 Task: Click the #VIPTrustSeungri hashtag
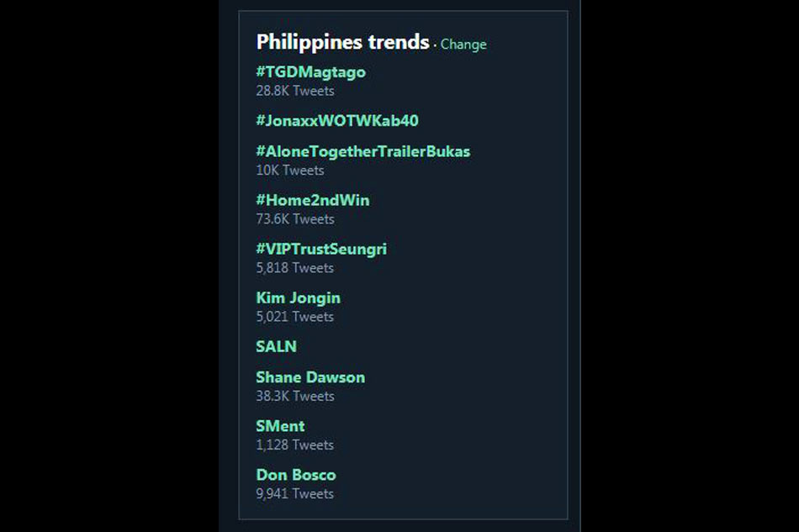(321, 250)
